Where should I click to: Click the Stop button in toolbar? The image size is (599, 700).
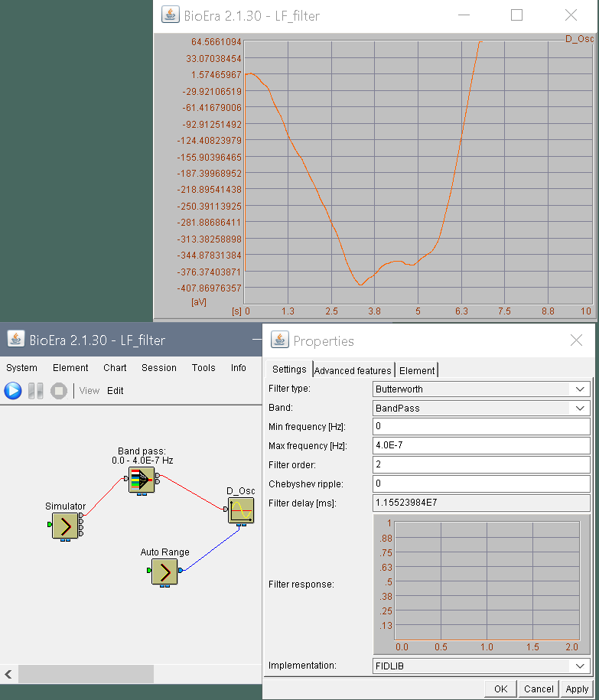point(59,391)
